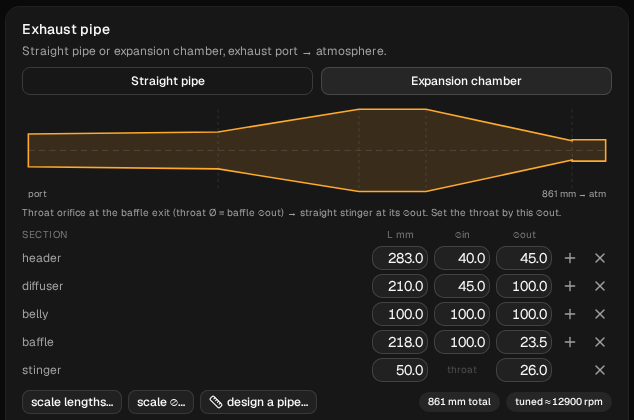Screen dimensions: 634x420
Task: Remove the belly section
Action: coord(600,314)
